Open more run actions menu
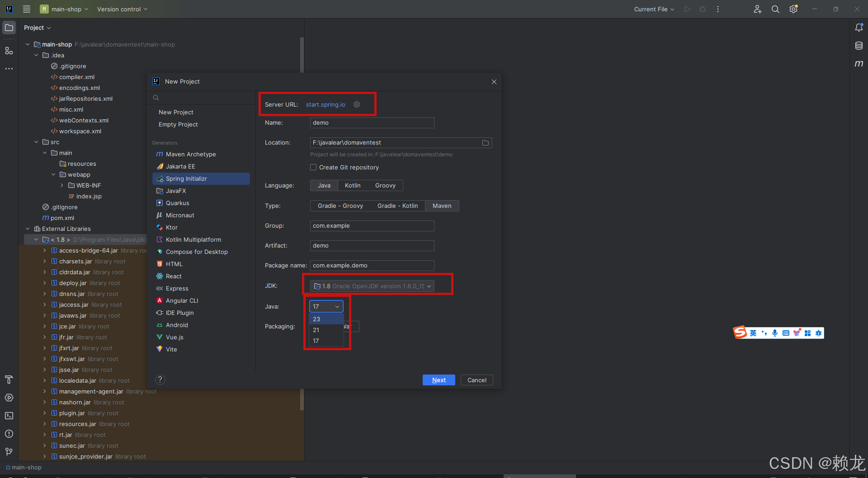This screenshot has width=868, height=478. [x=718, y=9]
